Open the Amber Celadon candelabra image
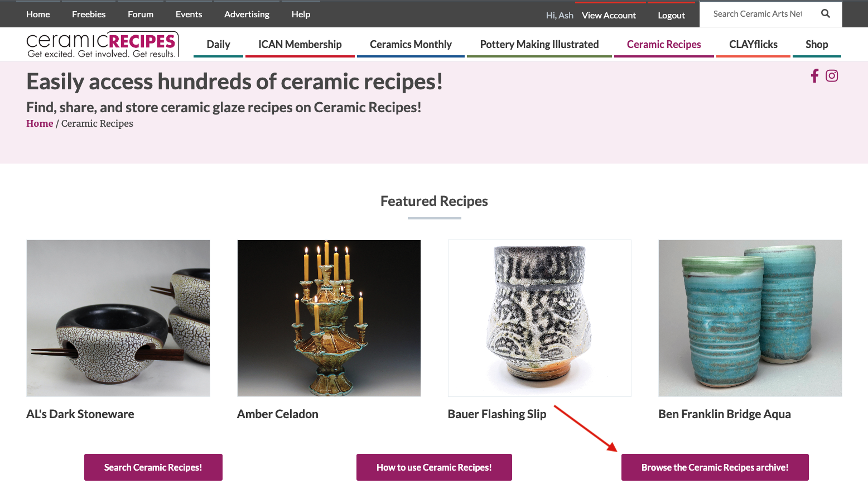 329,318
